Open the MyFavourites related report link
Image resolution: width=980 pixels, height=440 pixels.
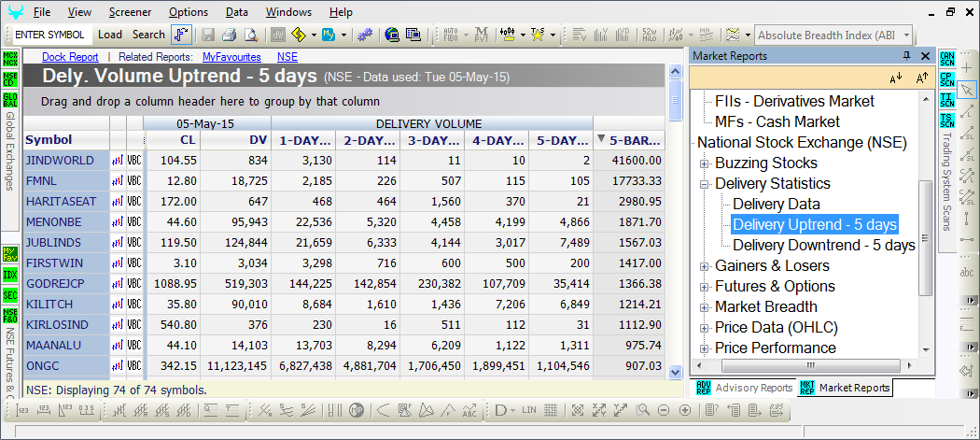pyautogui.click(x=231, y=57)
